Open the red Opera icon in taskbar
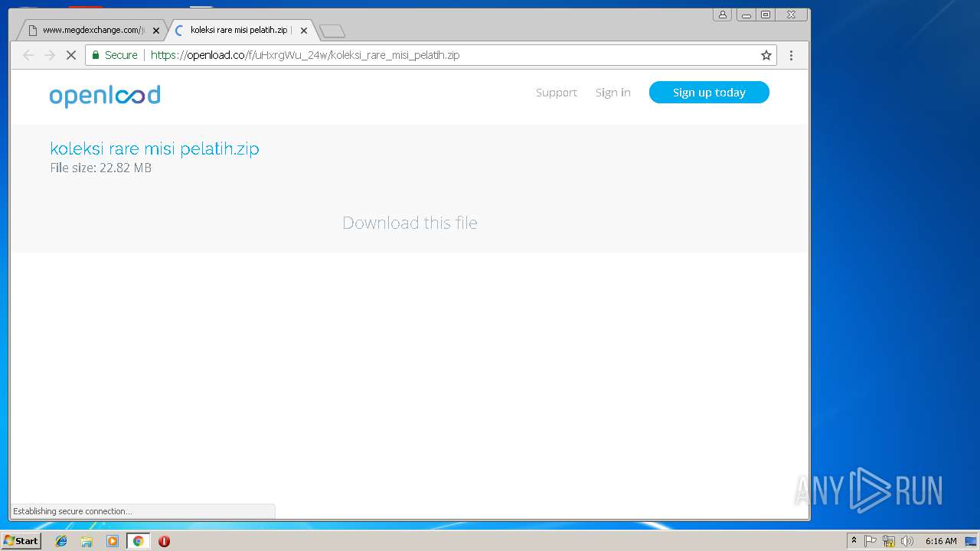This screenshot has height=551, width=980. (164, 541)
